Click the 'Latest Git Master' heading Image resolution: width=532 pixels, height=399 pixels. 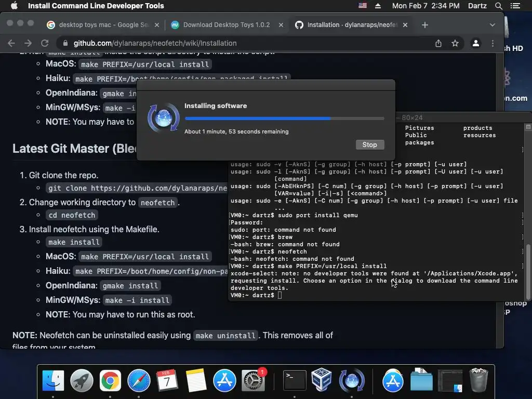(75, 149)
